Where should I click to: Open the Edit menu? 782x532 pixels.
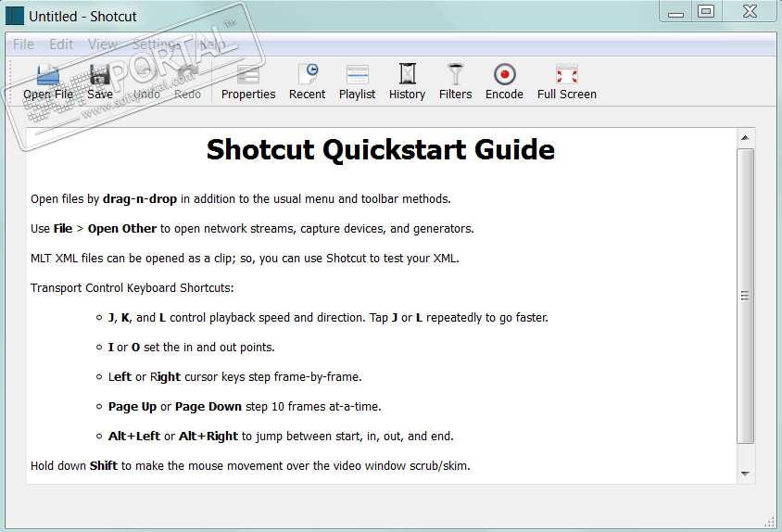(x=61, y=44)
